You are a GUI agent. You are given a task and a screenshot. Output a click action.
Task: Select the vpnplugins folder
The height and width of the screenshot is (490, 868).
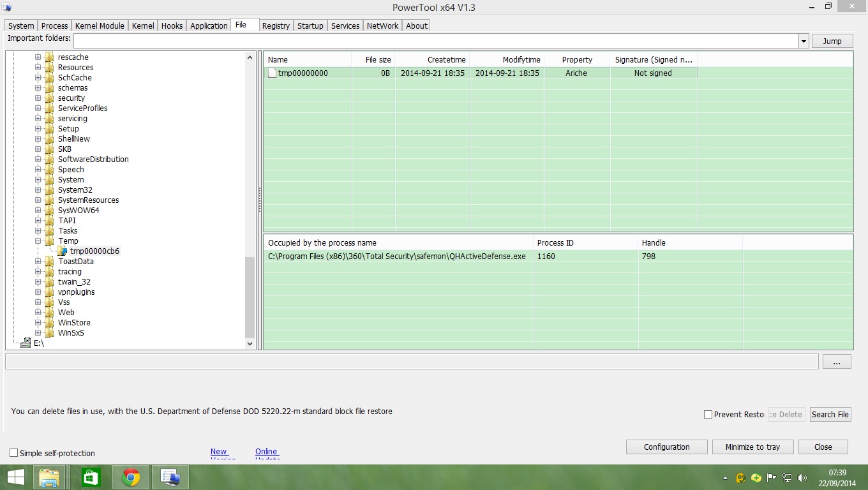tap(76, 292)
